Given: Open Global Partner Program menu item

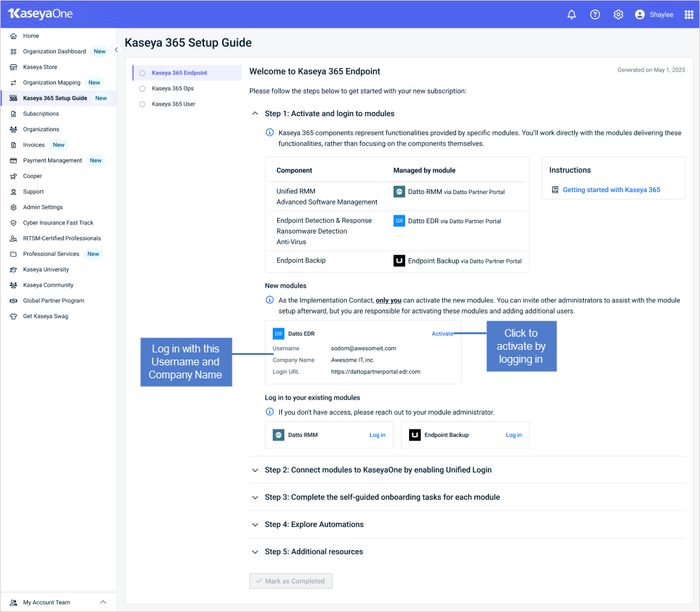Looking at the screenshot, I should (x=53, y=301).
